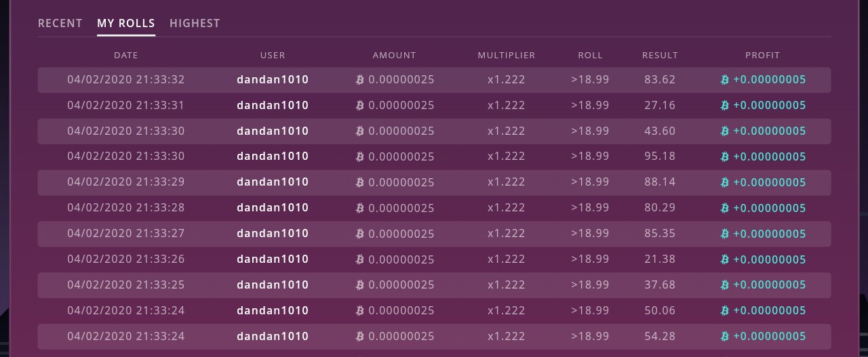Click the MULTIPLIER column header
The width and height of the screenshot is (868, 357).
[507, 55]
